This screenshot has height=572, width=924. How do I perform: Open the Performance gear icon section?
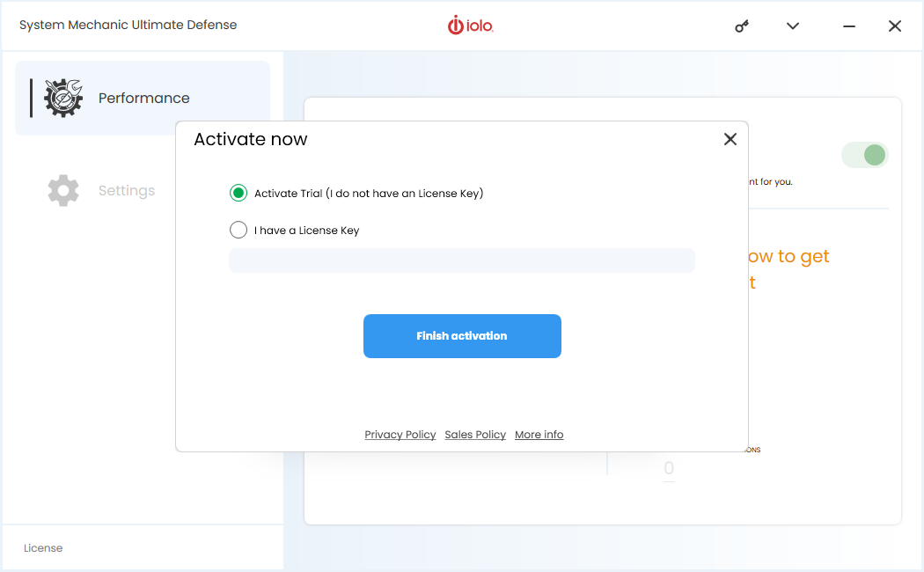(63, 98)
